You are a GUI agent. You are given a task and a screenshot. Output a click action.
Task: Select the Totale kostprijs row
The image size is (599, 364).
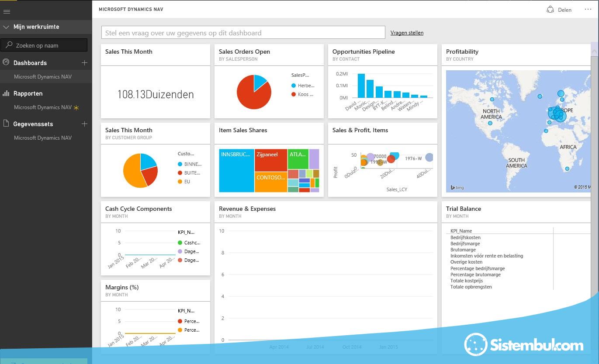[467, 281]
